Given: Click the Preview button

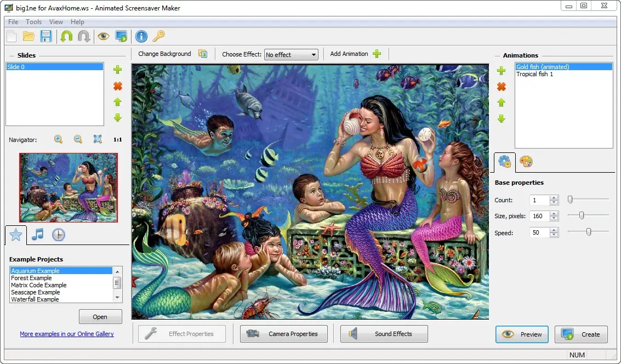Looking at the screenshot, I should (x=522, y=334).
